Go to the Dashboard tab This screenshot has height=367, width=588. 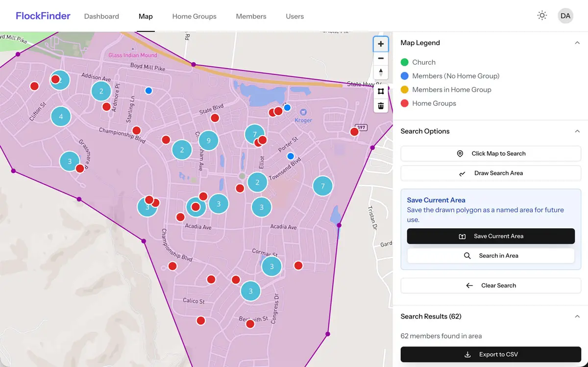101,16
